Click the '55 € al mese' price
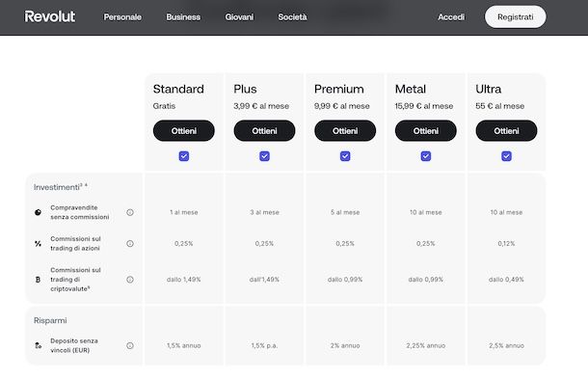This screenshot has height=379, width=588. point(500,106)
